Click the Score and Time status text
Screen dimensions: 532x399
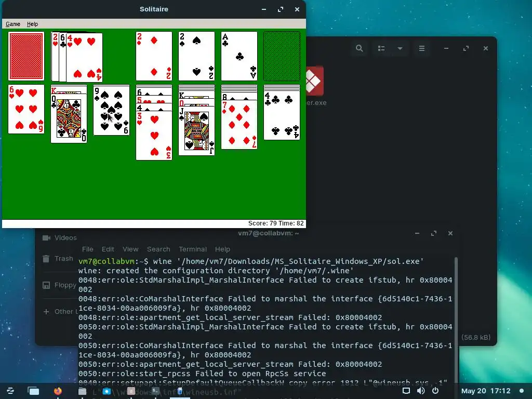[x=276, y=223]
